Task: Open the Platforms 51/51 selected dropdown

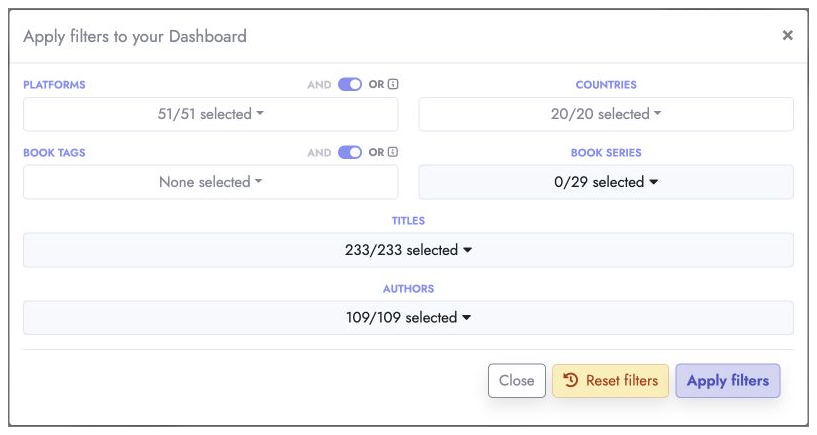Action: [211, 114]
